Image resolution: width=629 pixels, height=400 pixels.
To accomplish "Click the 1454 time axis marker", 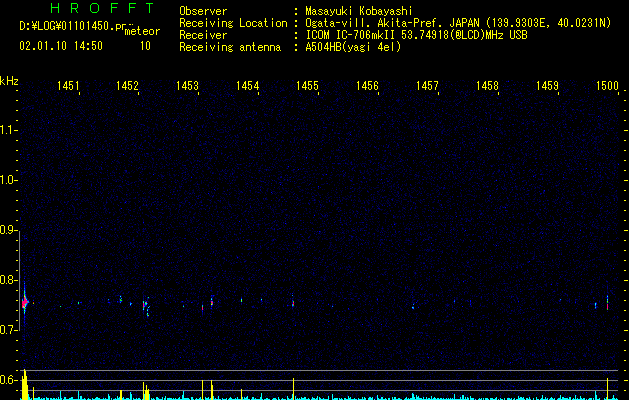I will pyautogui.click(x=248, y=86).
